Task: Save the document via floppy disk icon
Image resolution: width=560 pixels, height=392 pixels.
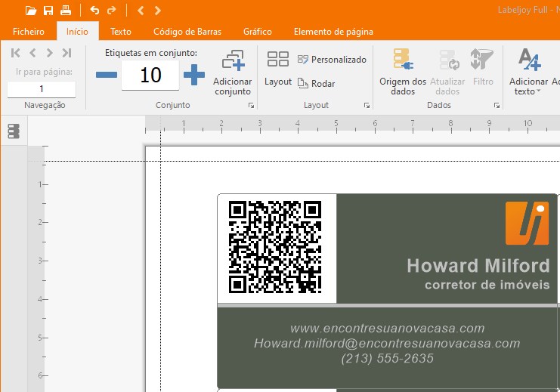Action: [x=48, y=11]
